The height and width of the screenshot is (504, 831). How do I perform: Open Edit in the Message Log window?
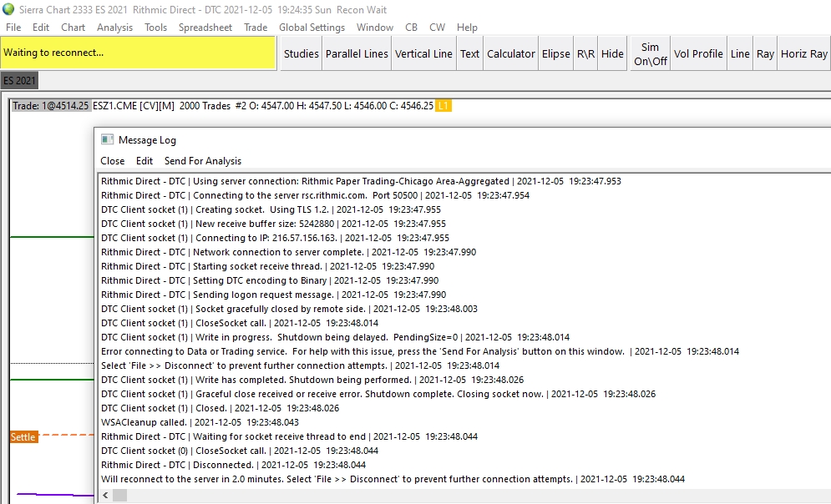tap(144, 161)
